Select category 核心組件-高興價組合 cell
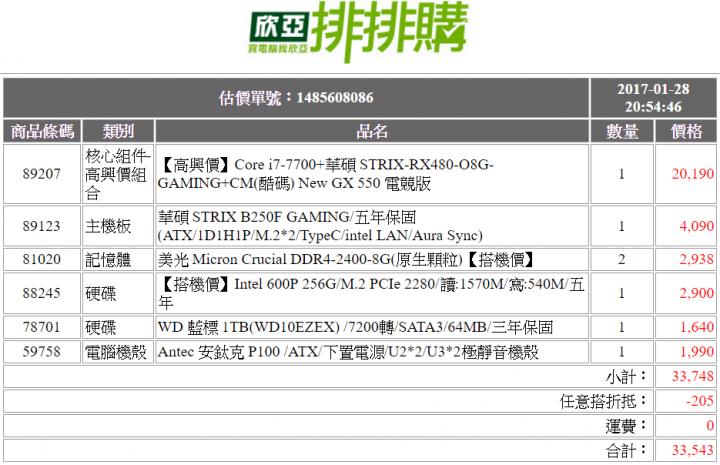This screenshot has height=465, width=720. click(118, 174)
